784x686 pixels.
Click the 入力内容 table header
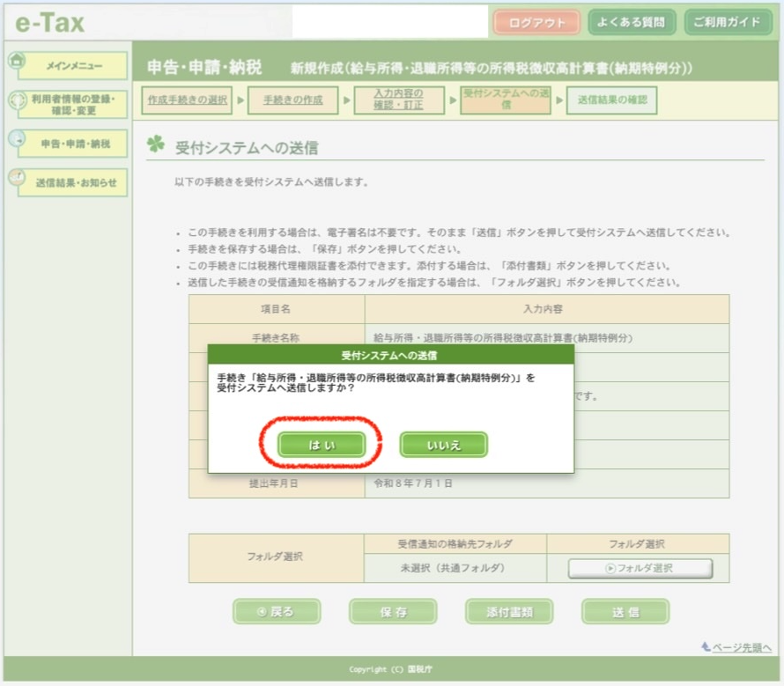(x=547, y=309)
